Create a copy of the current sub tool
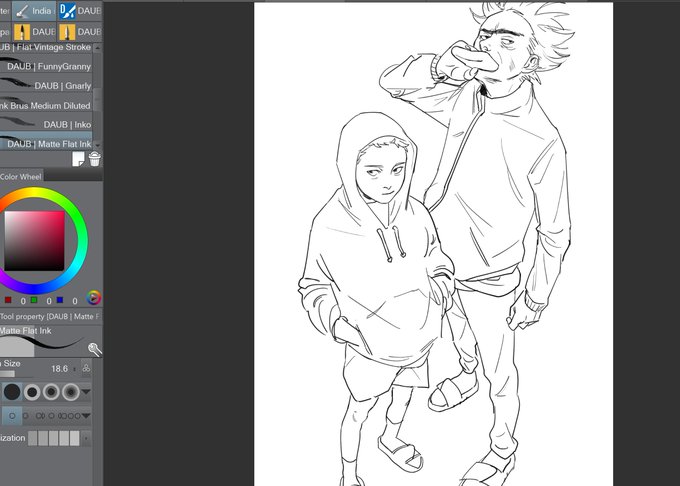680x486 pixels. (78, 159)
